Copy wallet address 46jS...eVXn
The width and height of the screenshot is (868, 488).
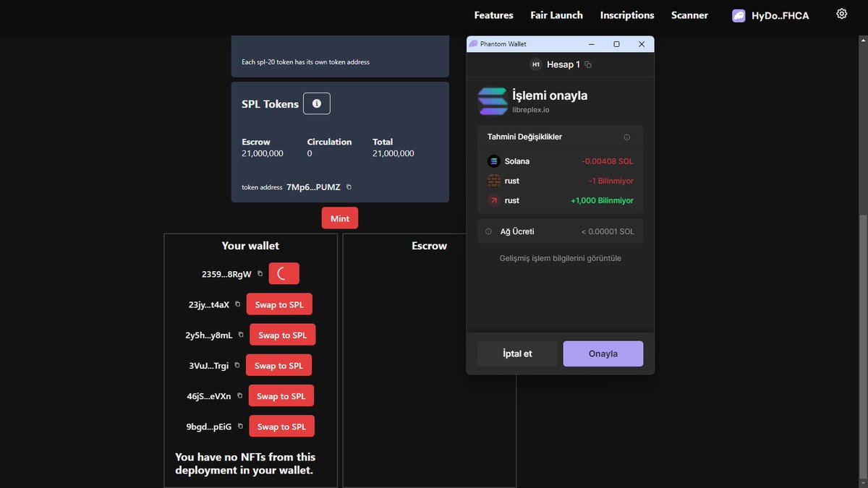240,396
